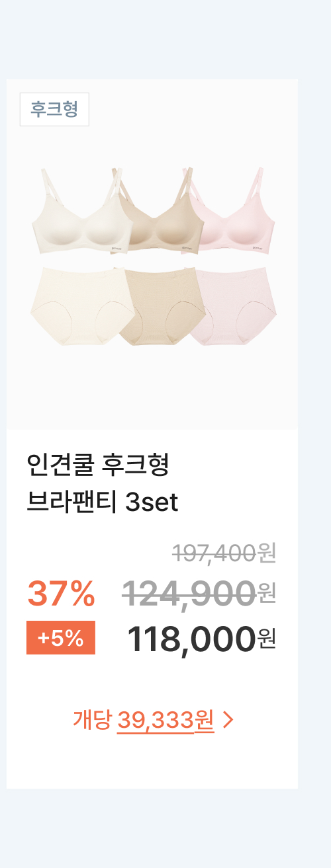Open the 인견쿨 후크형 product title
This screenshot has width=331, height=868.
coord(98,466)
